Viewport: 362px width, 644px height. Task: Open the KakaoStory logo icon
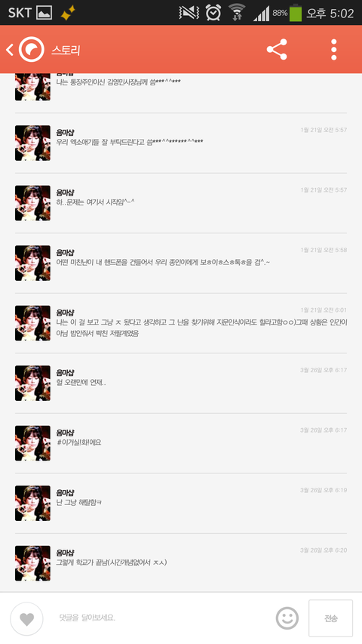click(31, 50)
